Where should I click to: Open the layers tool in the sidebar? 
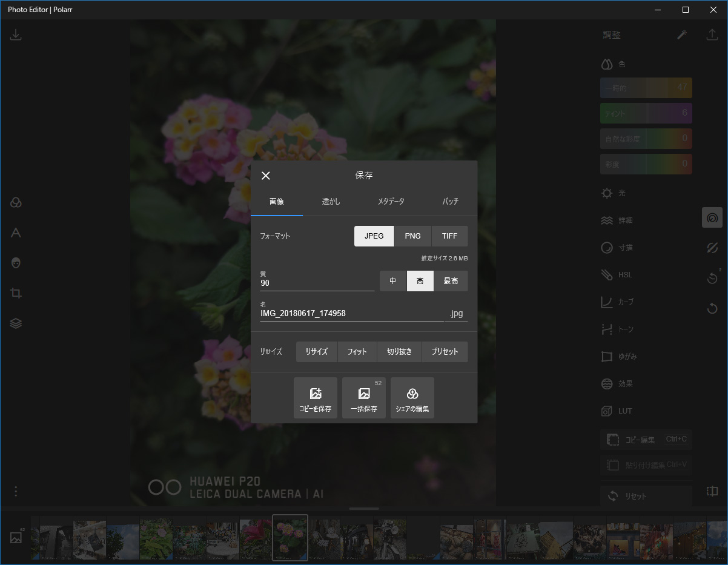point(16,323)
